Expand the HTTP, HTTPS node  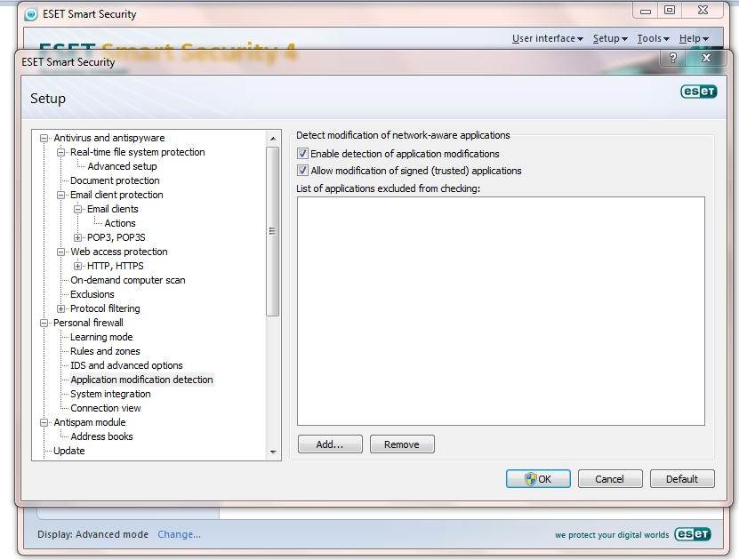tap(77, 266)
